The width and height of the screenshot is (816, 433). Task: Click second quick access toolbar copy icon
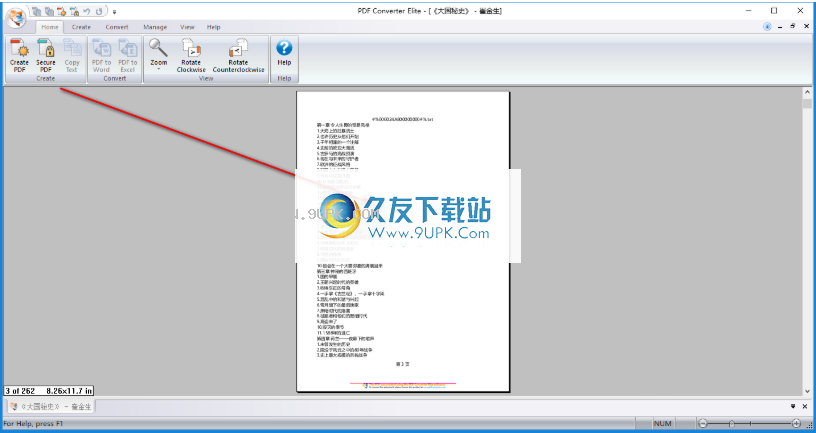(49, 11)
